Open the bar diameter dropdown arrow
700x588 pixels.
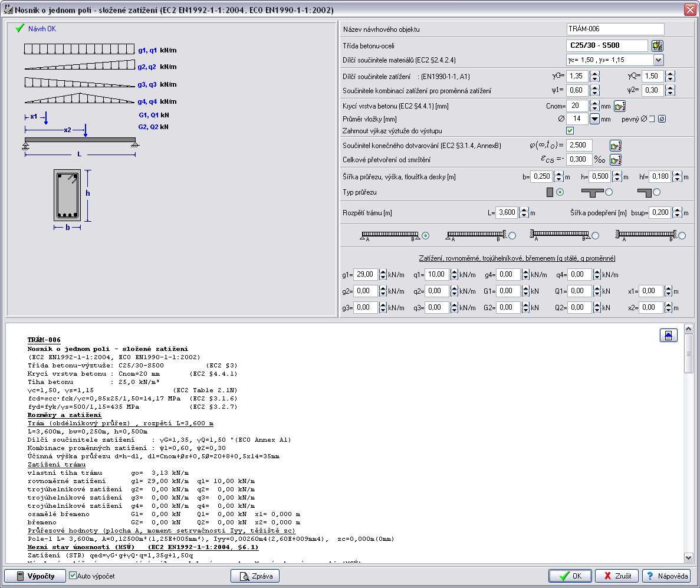coord(594,119)
